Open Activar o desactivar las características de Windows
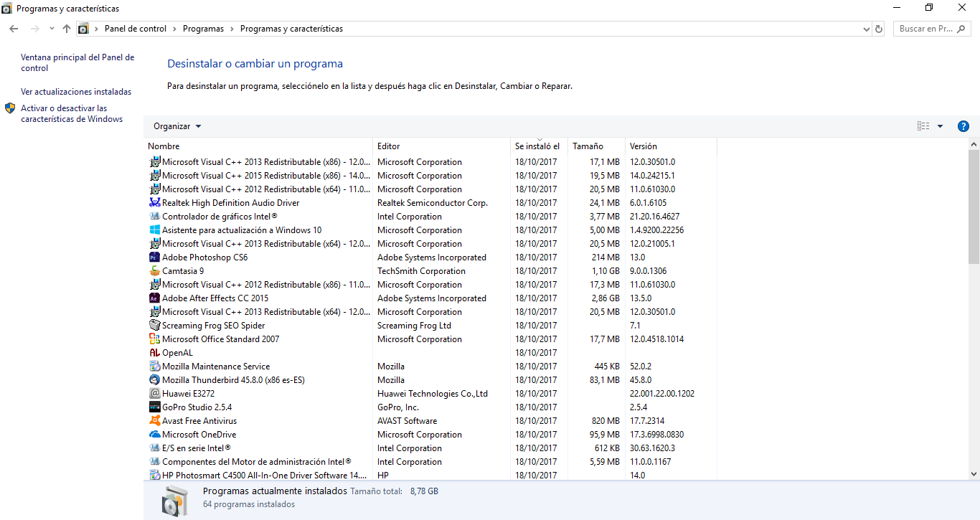This screenshot has width=980, height=520. pyautogui.click(x=72, y=114)
